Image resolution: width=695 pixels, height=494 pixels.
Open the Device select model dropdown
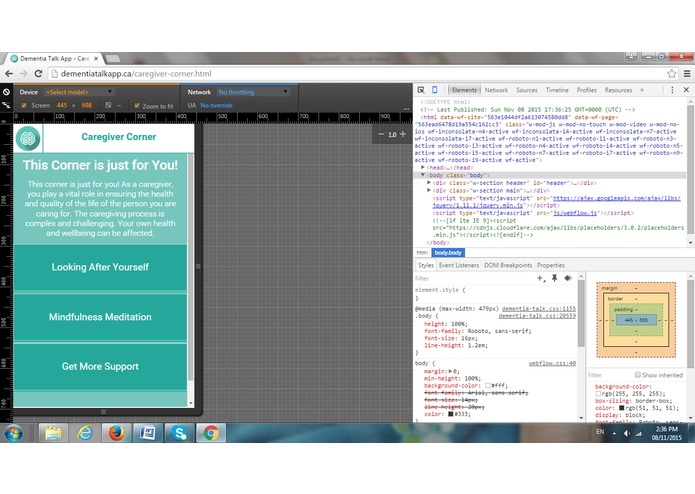coord(79,92)
